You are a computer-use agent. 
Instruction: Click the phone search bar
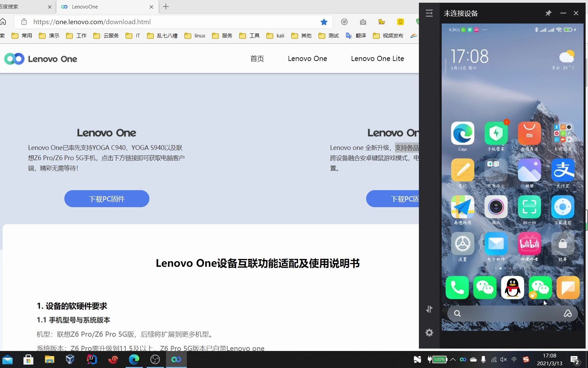pyautogui.click(x=512, y=313)
